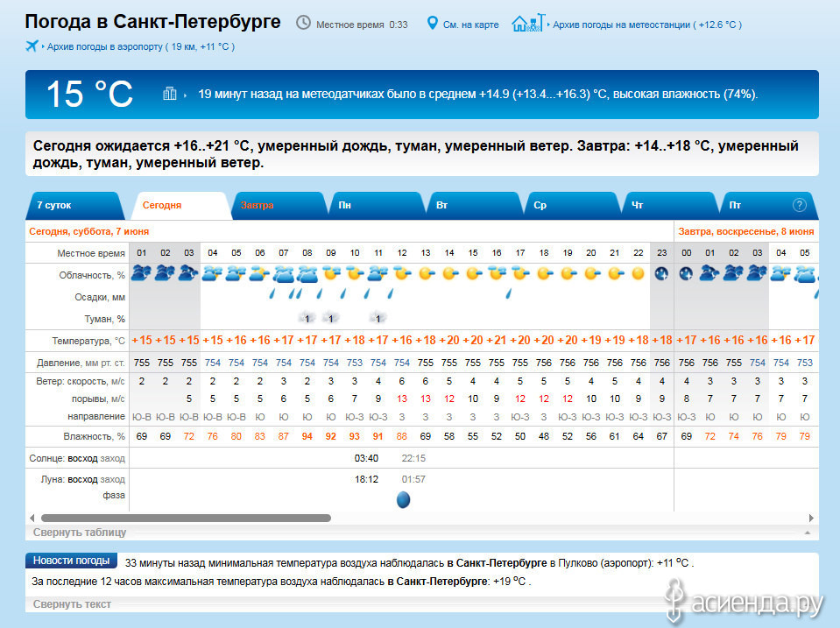Click the Давление, мм рт. ст. row label
Image resolution: width=840 pixels, height=628 pixels.
tap(81, 363)
